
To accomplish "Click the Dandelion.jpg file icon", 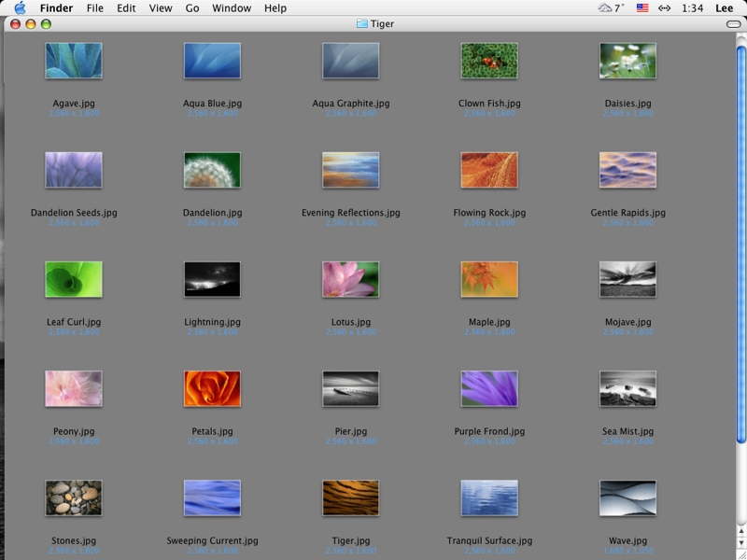I will point(212,171).
